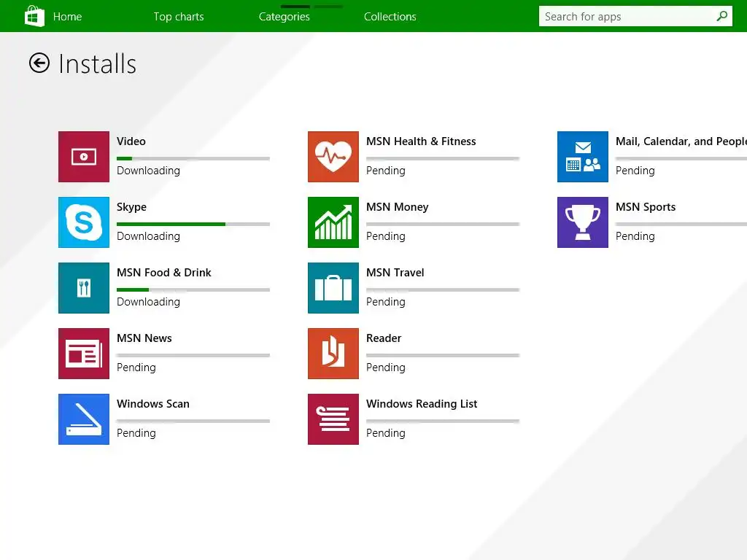
Task: Click the Video download progress bar
Action: 193,158
